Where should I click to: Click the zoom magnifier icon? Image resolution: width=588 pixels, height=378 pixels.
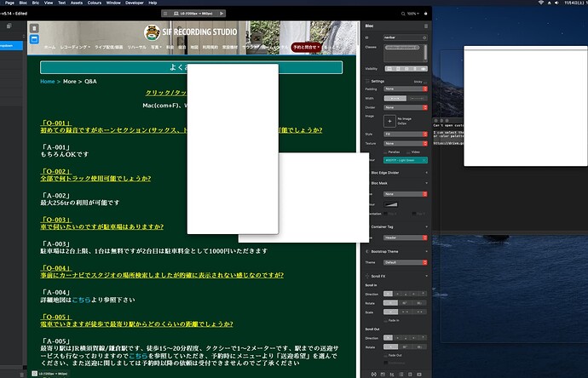pos(402,14)
